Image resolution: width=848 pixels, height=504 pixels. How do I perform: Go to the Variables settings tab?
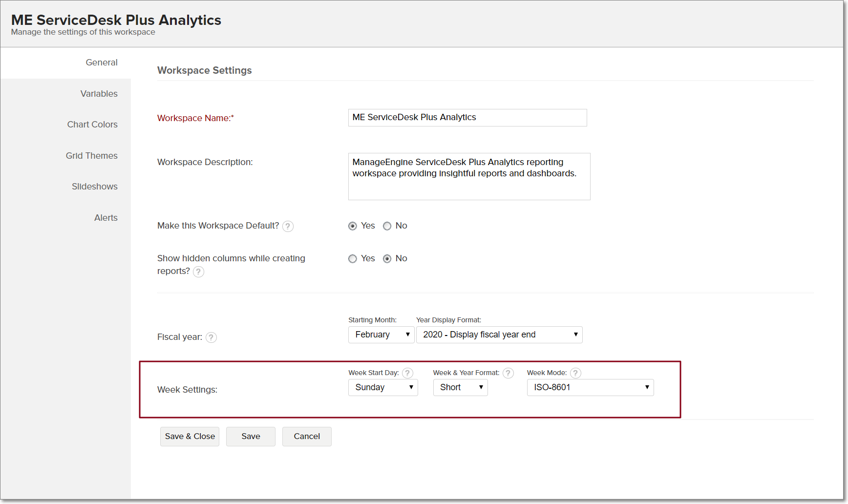coord(99,94)
